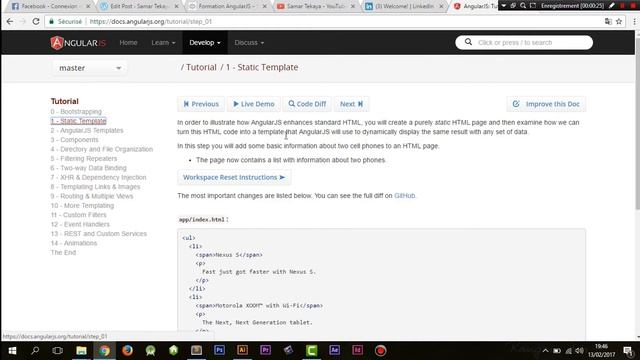This screenshot has width=640, height=360.
Task: Open the master version dropdown
Action: pyautogui.click(x=89, y=68)
